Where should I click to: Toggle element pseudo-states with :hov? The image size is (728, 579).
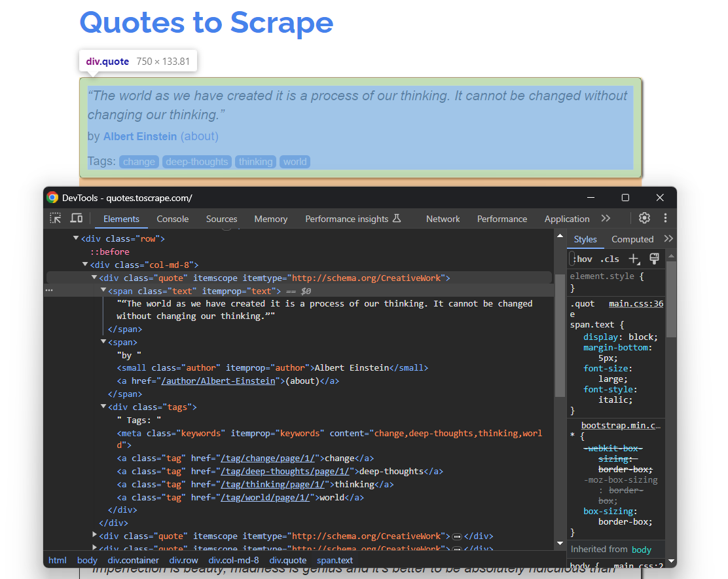pyautogui.click(x=581, y=259)
